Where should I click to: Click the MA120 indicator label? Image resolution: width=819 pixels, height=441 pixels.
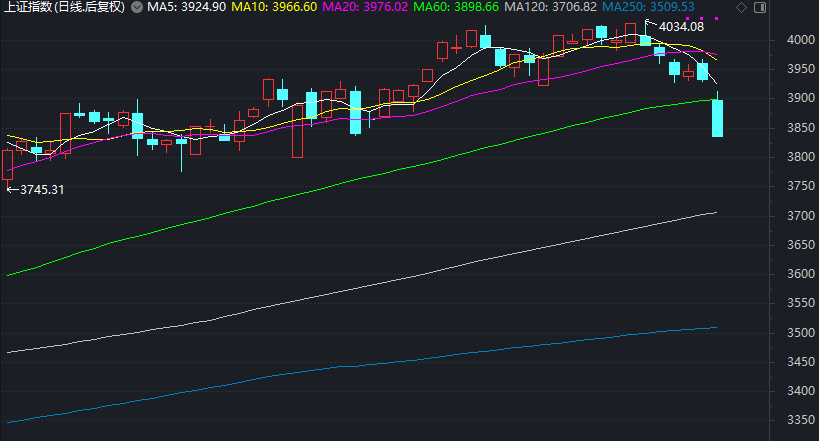pyautogui.click(x=551, y=7)
